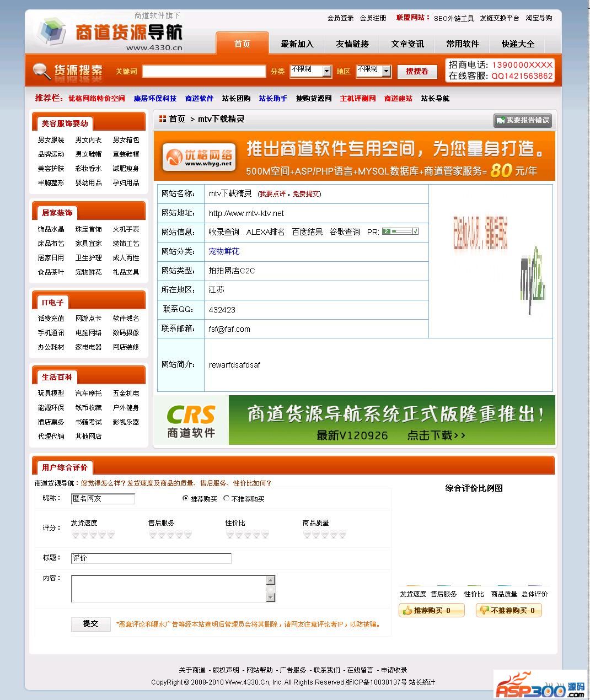Click the ALEXA排名 link
The height and width of the screenshot is (700, 590).
265,232
